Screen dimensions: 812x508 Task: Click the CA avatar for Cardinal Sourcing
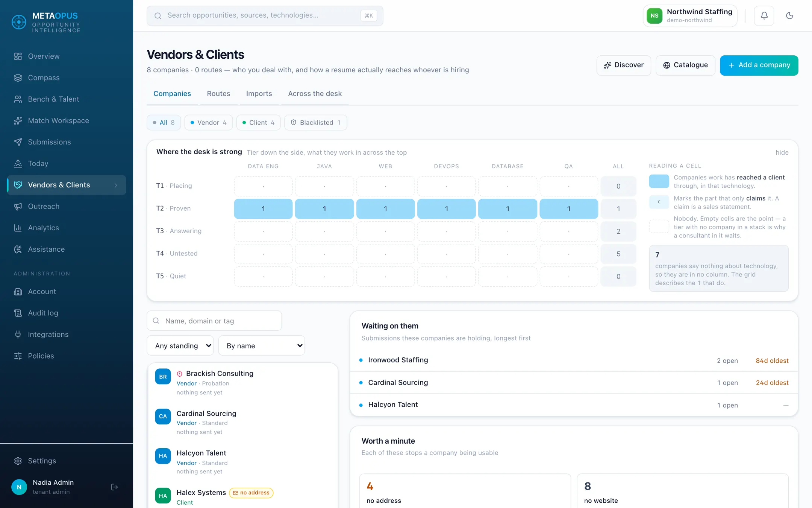[163, 417]
